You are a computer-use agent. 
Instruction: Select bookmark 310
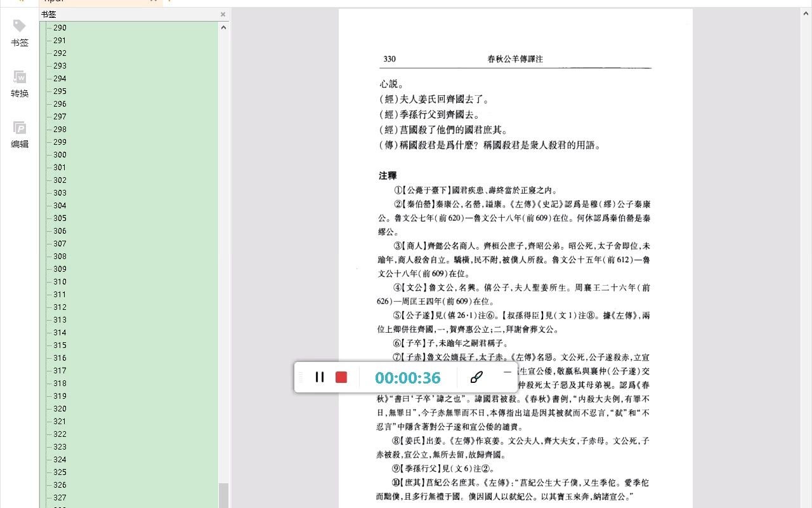point(60,282)
